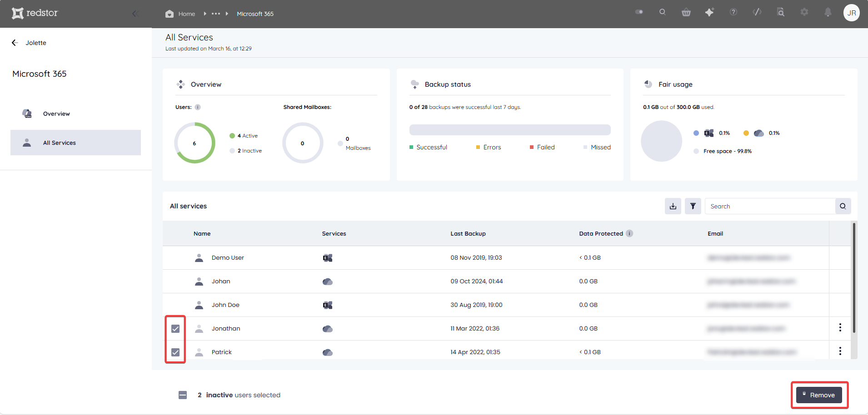Click the 11 Mar 2022, 01:36 backup date

pos(475,328)
